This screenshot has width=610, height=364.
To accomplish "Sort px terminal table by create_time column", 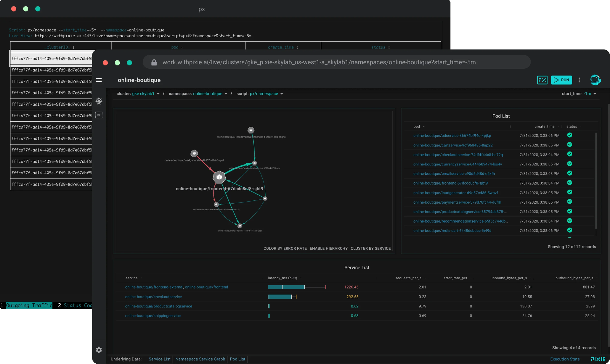I will (281, 47).
